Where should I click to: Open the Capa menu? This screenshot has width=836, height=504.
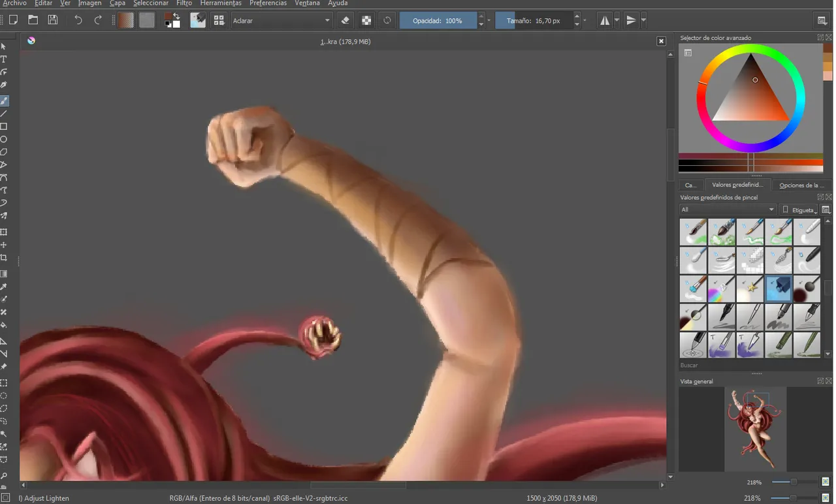point(118,3)
